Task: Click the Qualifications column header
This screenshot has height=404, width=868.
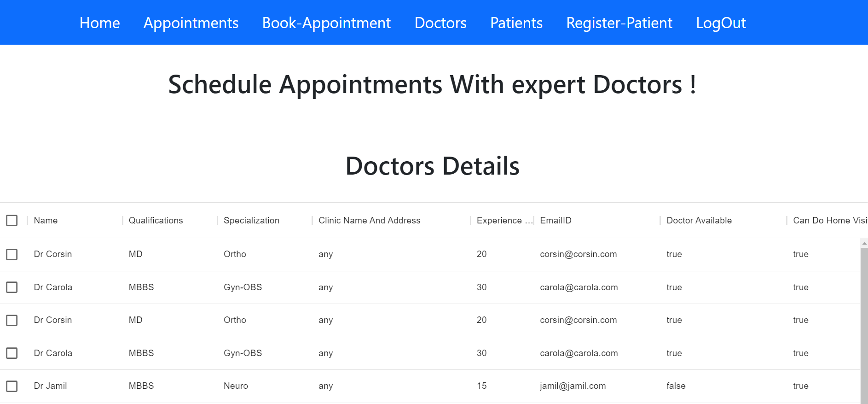Action: click(156, 220)
